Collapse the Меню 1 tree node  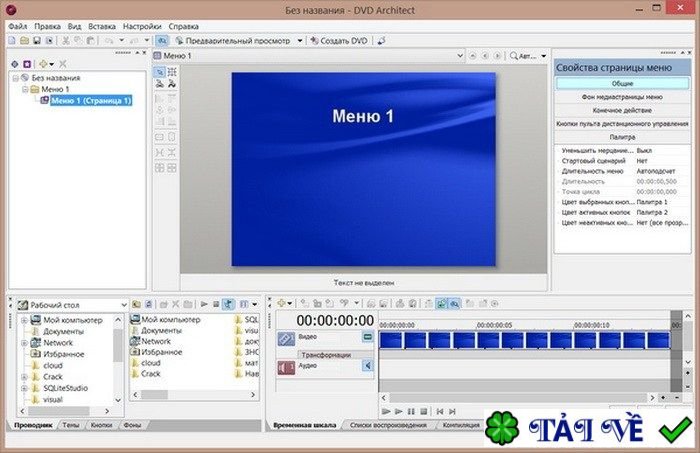25,89
